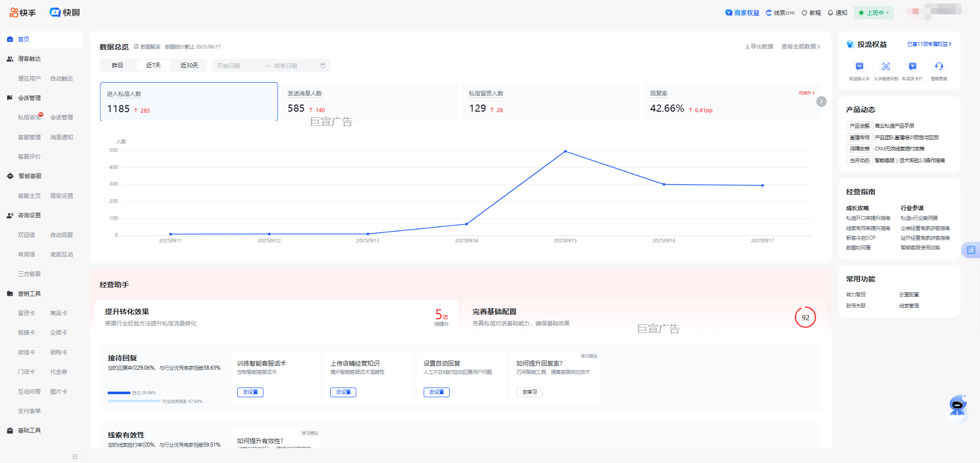Click 去设置 under 训练智能客服话术
The width and height of the screenshot is (980, 463).
[250, 392]
